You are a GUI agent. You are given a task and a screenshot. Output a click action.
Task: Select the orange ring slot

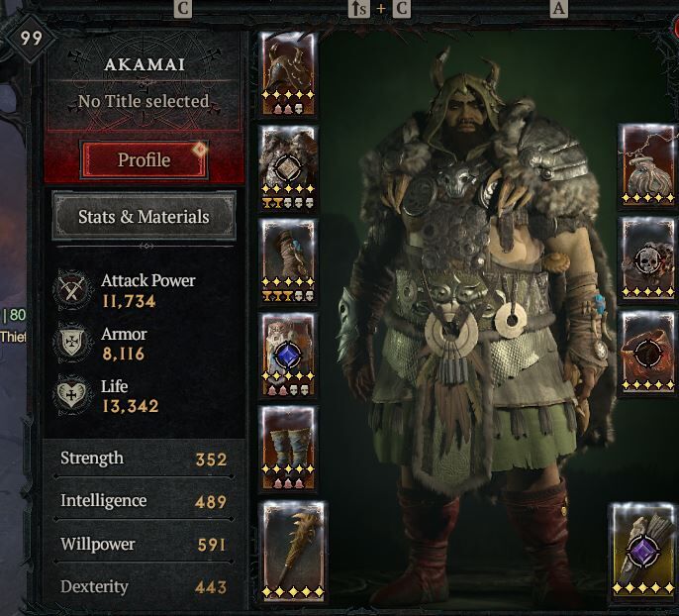tap(648, 352)
